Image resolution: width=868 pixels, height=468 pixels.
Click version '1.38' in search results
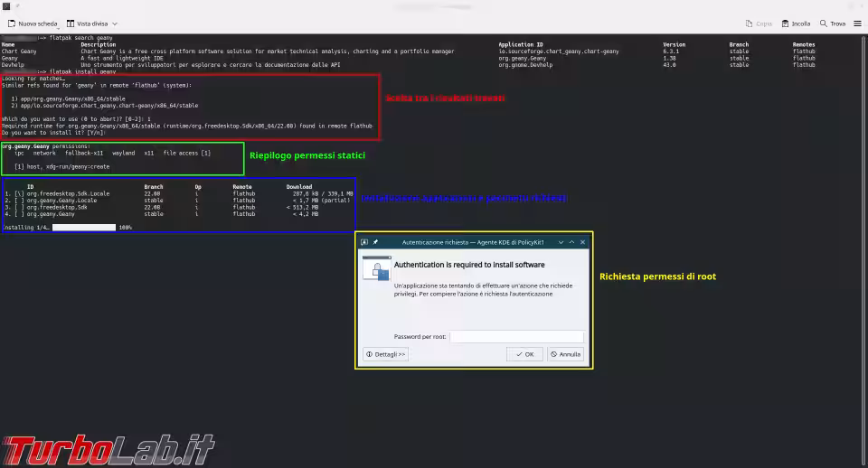669,58
